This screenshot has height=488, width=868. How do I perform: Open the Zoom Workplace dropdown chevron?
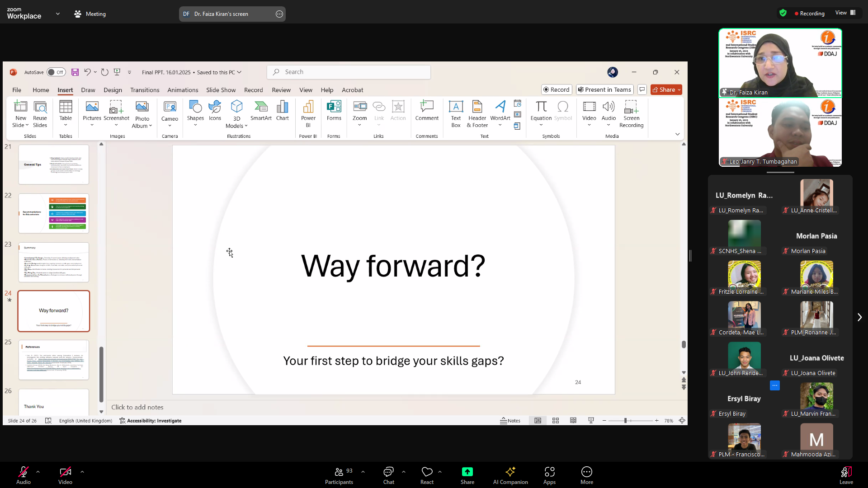[x=58, y=14]
